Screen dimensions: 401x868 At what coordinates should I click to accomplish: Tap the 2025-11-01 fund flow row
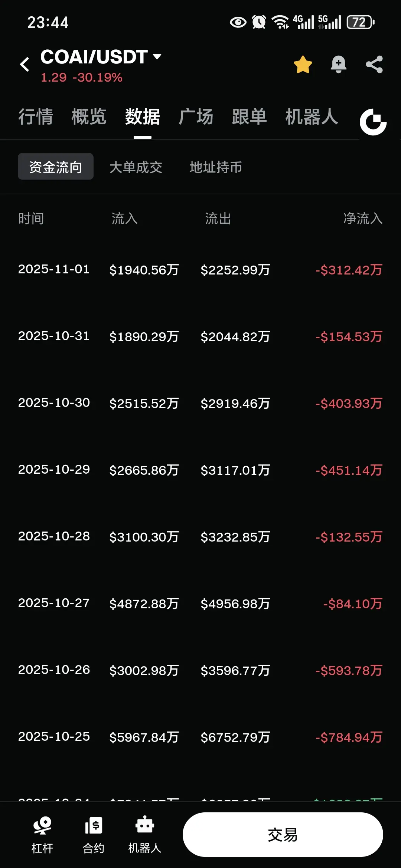pos(200,270)
